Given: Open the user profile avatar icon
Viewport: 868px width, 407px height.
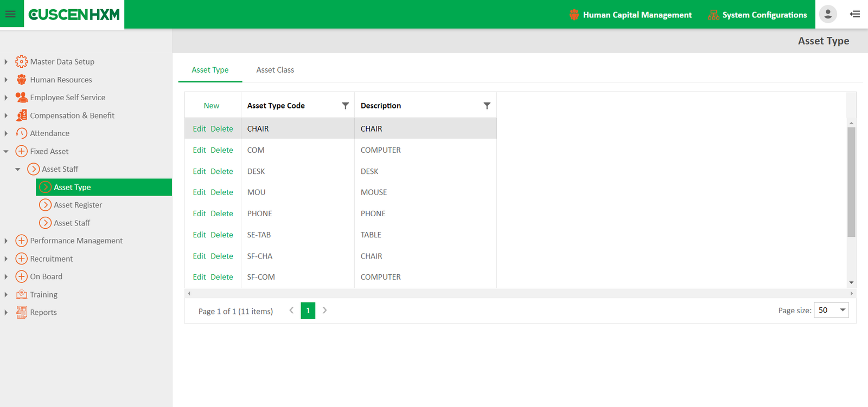Looking at the screenshot, I should pos(828,14).
